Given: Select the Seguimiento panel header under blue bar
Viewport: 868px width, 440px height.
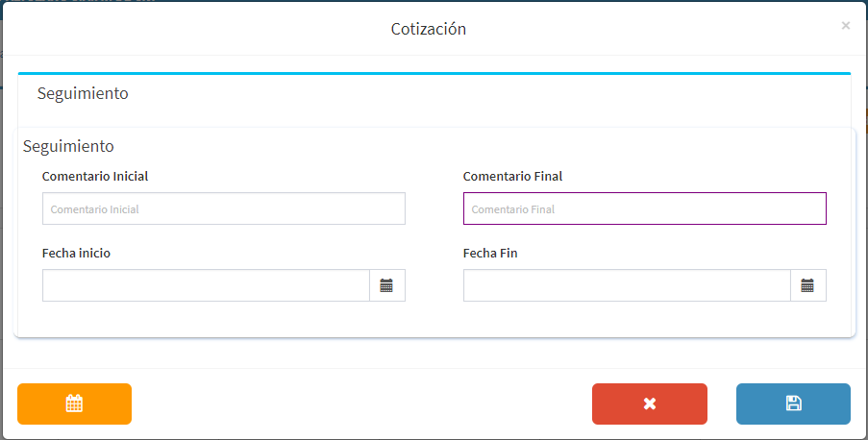Looking at the screenshot, I should tap(83, 93).
